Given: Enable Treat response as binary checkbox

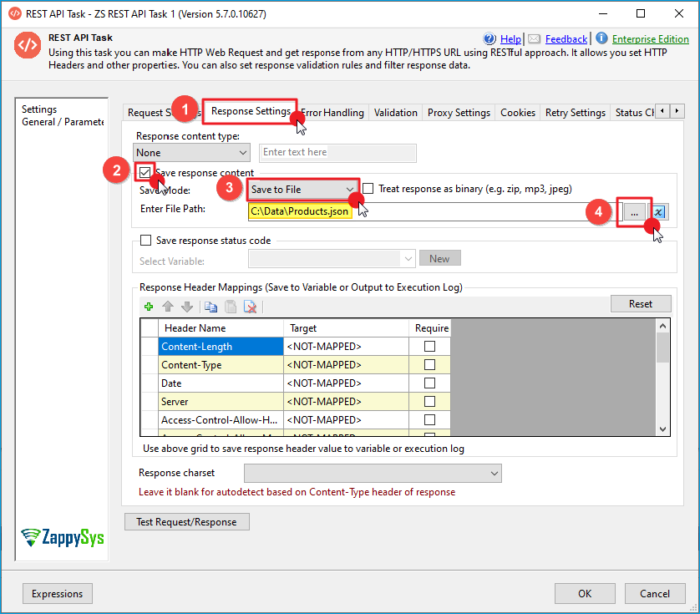Looking at the screenshot, I should point(368,189).
